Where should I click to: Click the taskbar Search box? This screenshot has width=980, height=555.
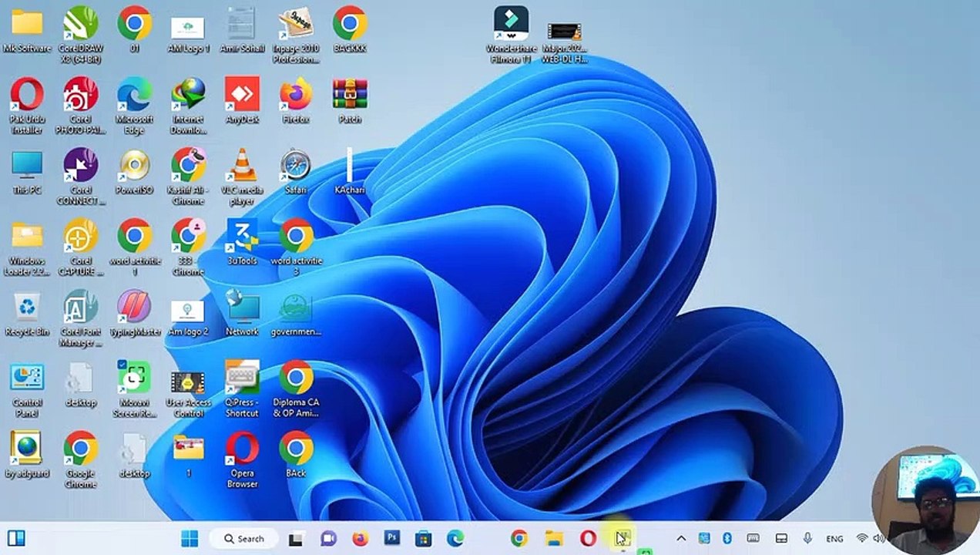(x=244, y=539)
